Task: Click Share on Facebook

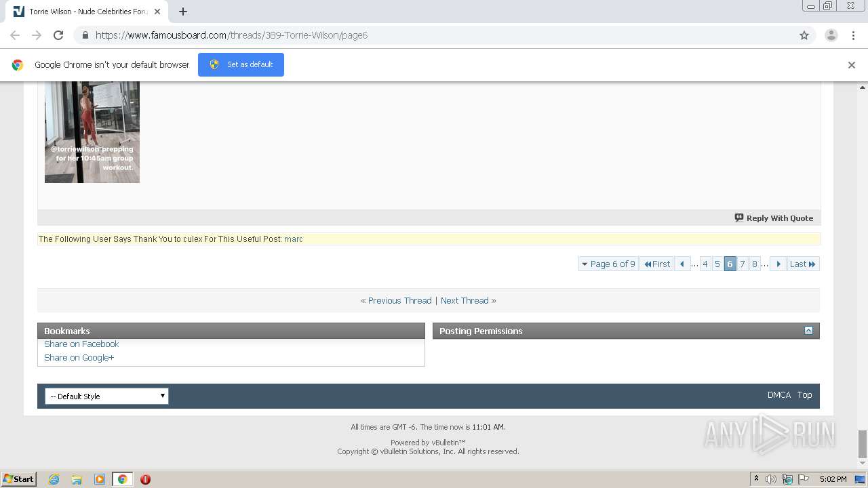Action: point(81,344)
